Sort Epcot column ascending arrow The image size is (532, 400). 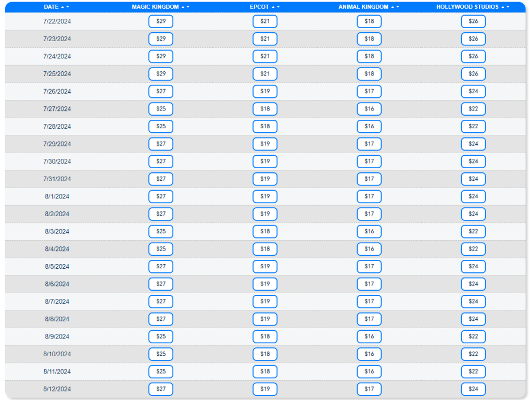coord(273,7)
